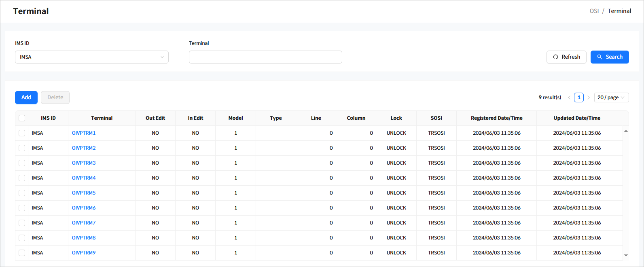Screen dimensions: 644x267
Task: Select page 1 in pagination
Action: (578, 97)
